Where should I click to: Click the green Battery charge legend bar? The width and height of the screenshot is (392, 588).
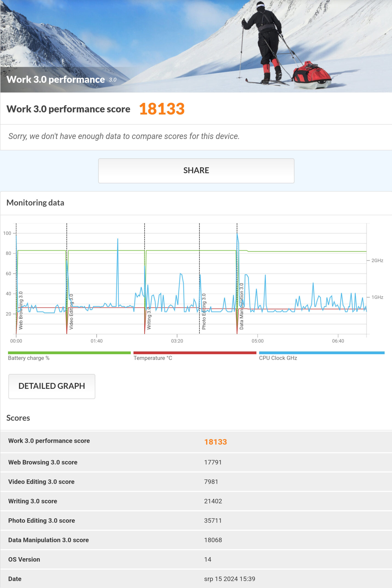click(69, 353)
